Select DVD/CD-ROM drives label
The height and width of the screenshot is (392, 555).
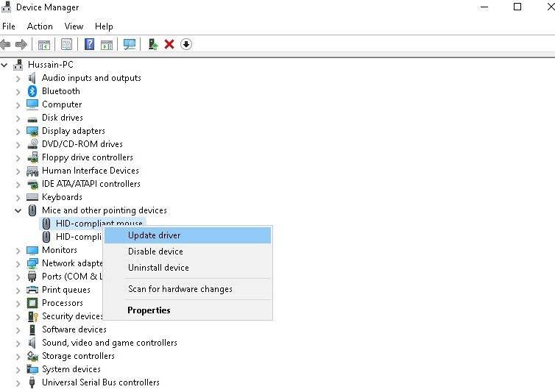[82, 144]
